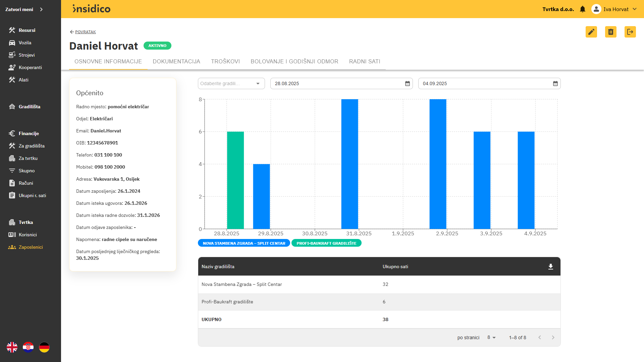The height and width of the screenshot is (362, 644).
Task: Switch language to English flag
Action: pyautogui.click(x=12, y=347)
